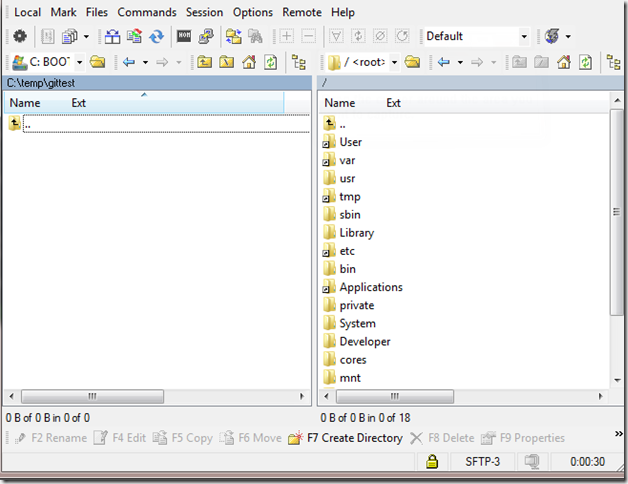Open the Preferences gear icon
Screen dimensions: 628x484
(x=20, y=36)
